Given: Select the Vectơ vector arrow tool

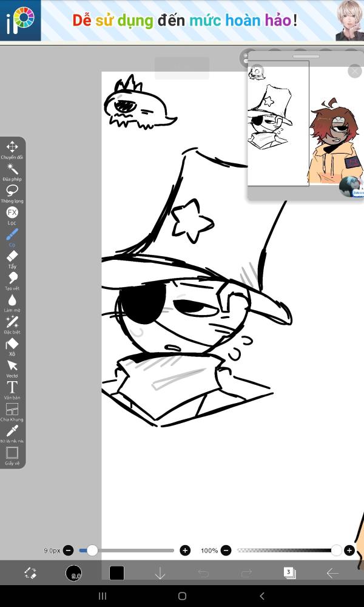Looking at the screenshot, I should pyautogui.click(x=12, y=368).
